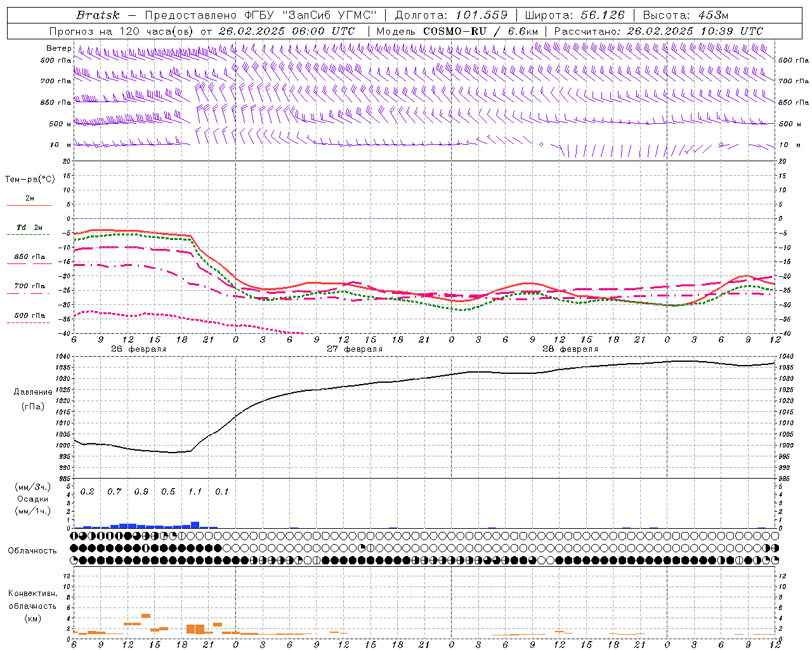This screenshot has width=812, height=650.
Task: Select the 28 февраля date label
Action: click(x=570, y=349)
